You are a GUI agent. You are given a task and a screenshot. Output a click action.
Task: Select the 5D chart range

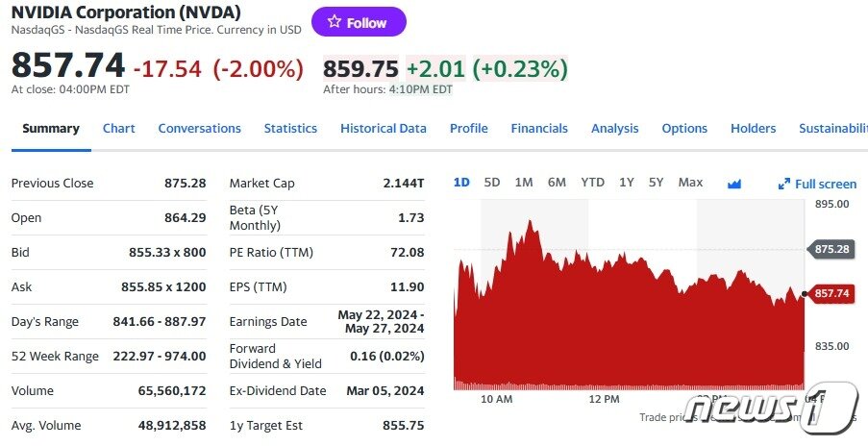tap(492, 183)
